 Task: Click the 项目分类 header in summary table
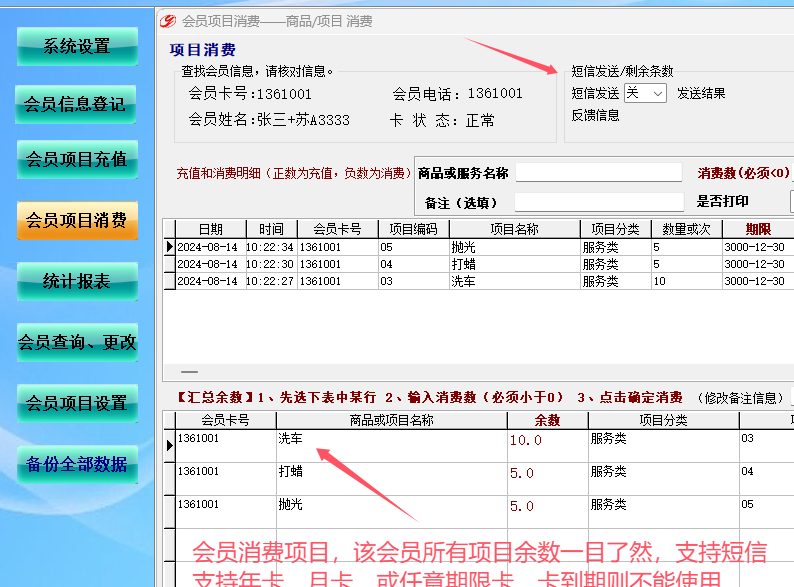click(663, 420)
